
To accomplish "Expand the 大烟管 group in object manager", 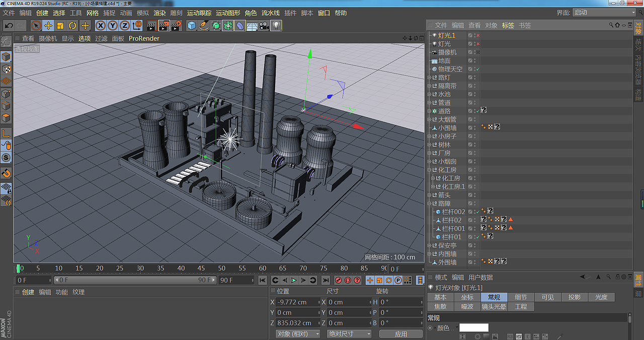I will pos(430,119).
